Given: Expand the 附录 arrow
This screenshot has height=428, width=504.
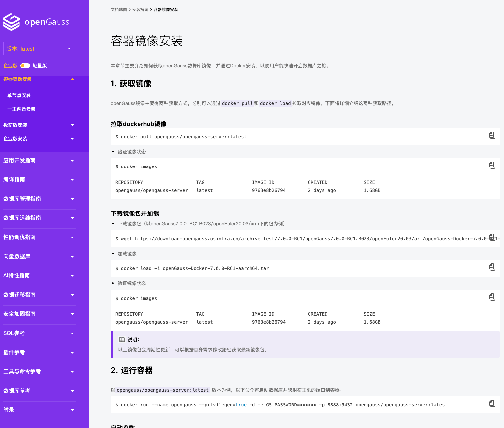Looking at the screenshot, I should click(72, 410).
